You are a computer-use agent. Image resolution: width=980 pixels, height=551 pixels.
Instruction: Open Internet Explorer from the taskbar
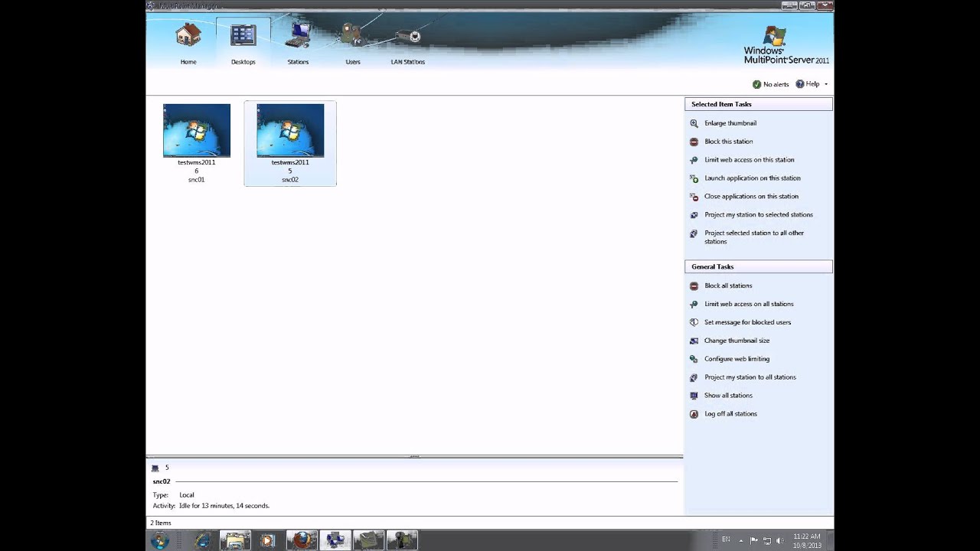[x=203, y=540]
